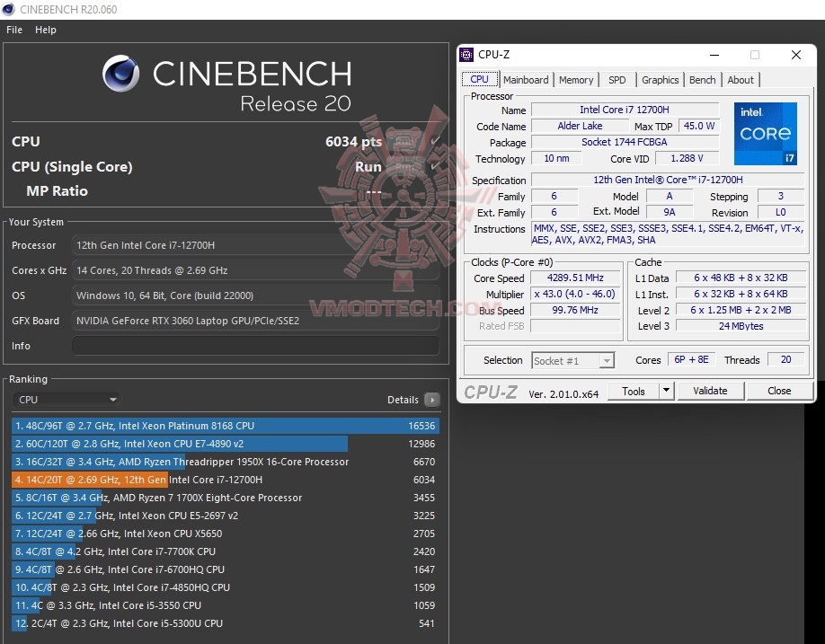Click the GFX Board field RTX 3060
The image size is (825, 644).
pyautogui.click(x=255, y=321)
